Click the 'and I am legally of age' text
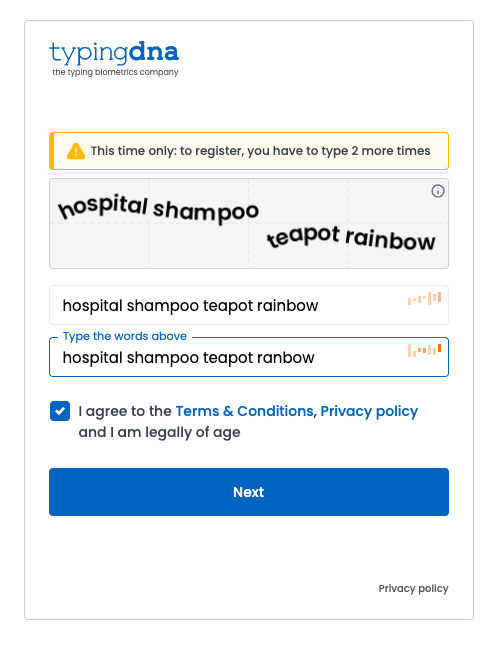The width and height of the screenshot is (501, 646). [x=159, y=432]
